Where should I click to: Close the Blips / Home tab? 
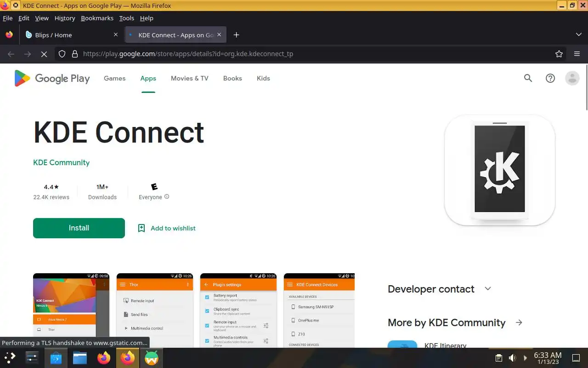(116, 34)
